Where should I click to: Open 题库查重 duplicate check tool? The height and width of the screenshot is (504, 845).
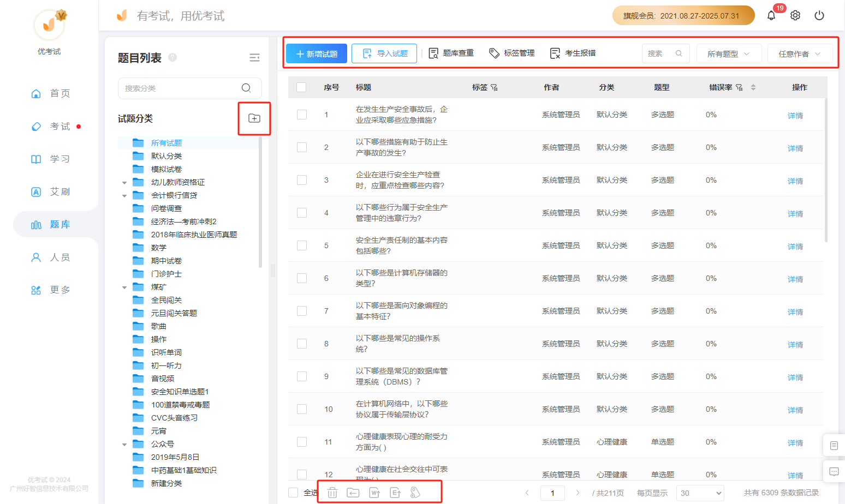coord(451,53)
